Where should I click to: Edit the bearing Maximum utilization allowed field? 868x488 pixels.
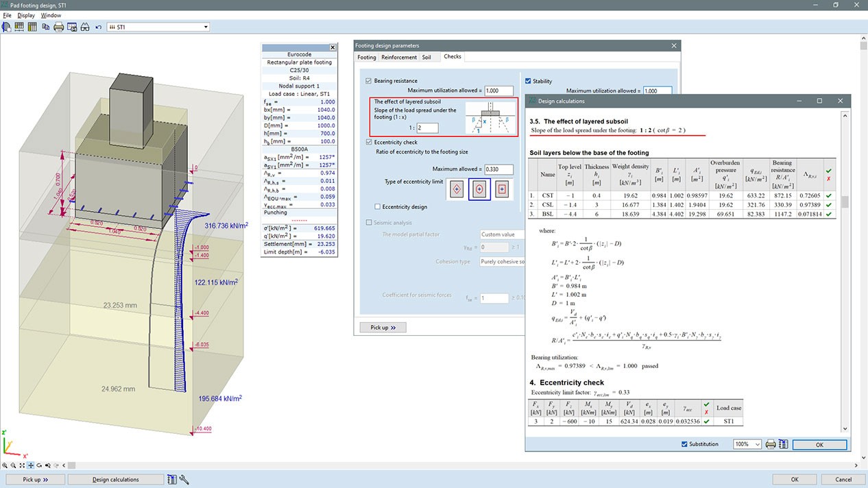click(x=498, y=90)
